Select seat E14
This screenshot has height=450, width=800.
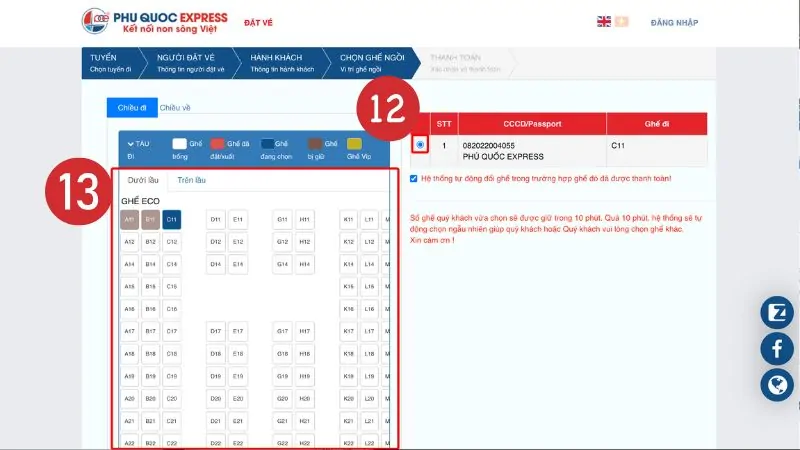pos(238,264)
